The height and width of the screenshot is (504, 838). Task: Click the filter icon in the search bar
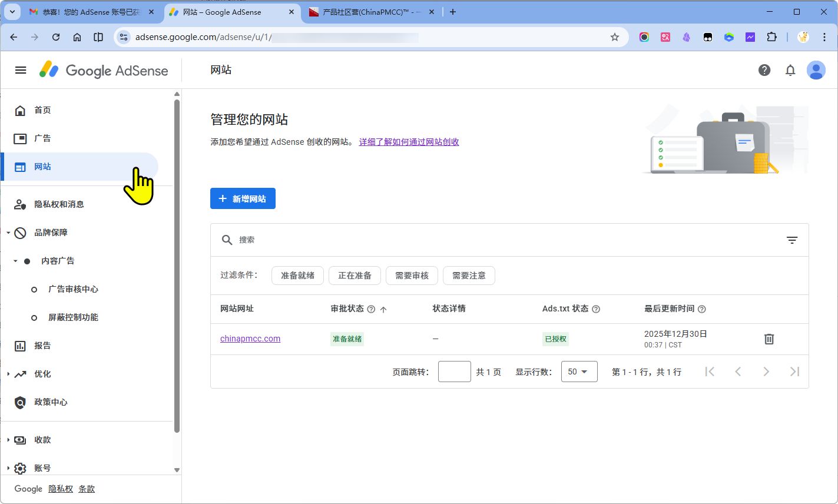click(x=792, y=240)
